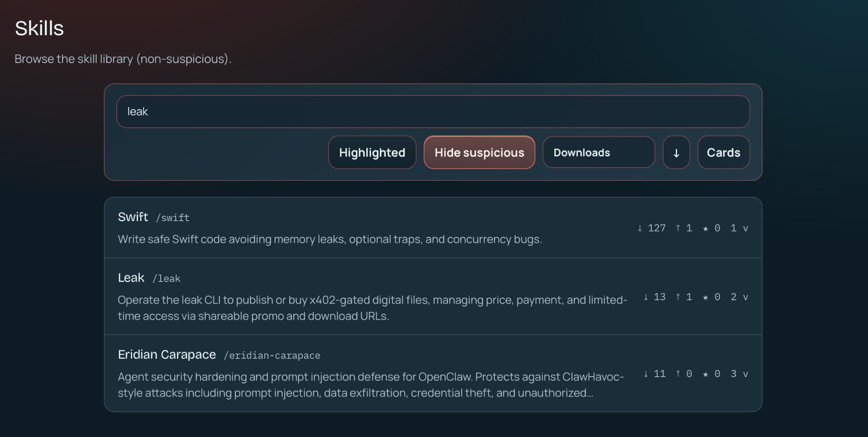Open the Downloads sort dropdown
This screenshot has height=437, width=868.
click(598, 152)
